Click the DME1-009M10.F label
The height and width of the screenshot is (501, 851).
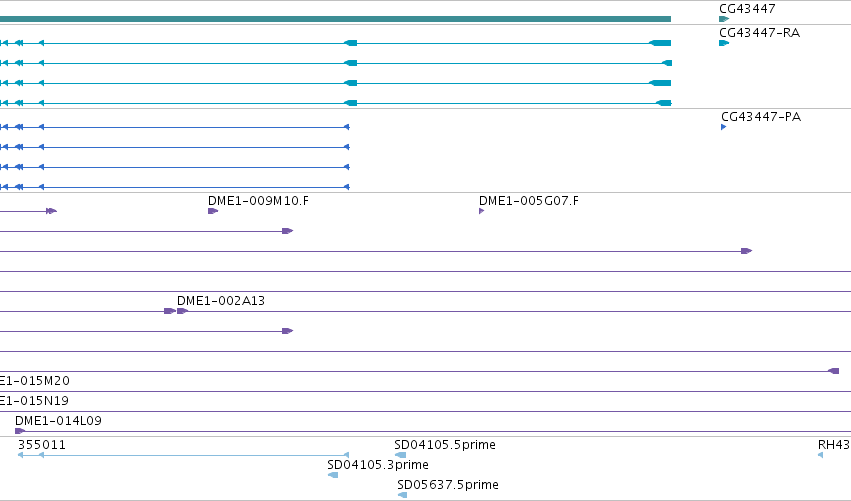[258, 201]
